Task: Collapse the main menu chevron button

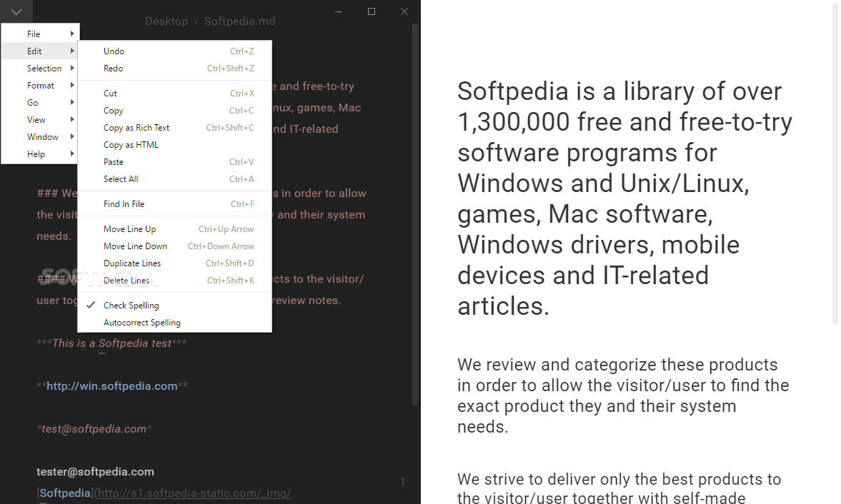Action: (x=16, y=11)
